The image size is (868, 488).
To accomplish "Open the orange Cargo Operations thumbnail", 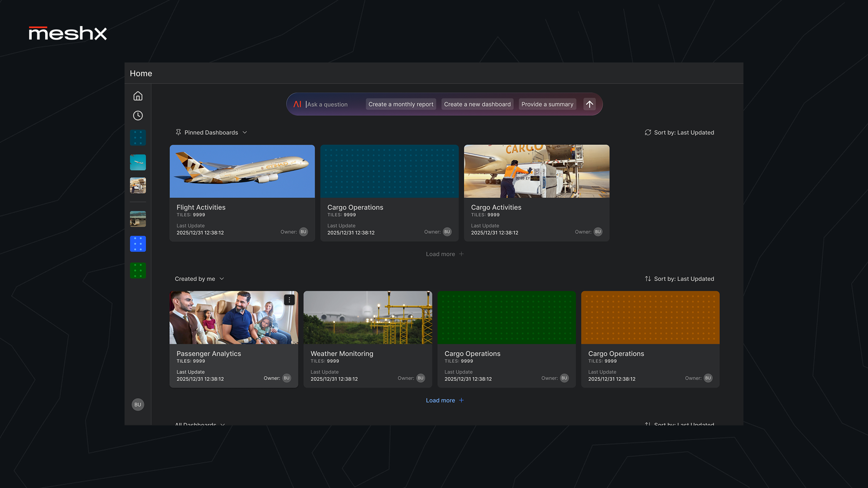I will click(650, 318).
